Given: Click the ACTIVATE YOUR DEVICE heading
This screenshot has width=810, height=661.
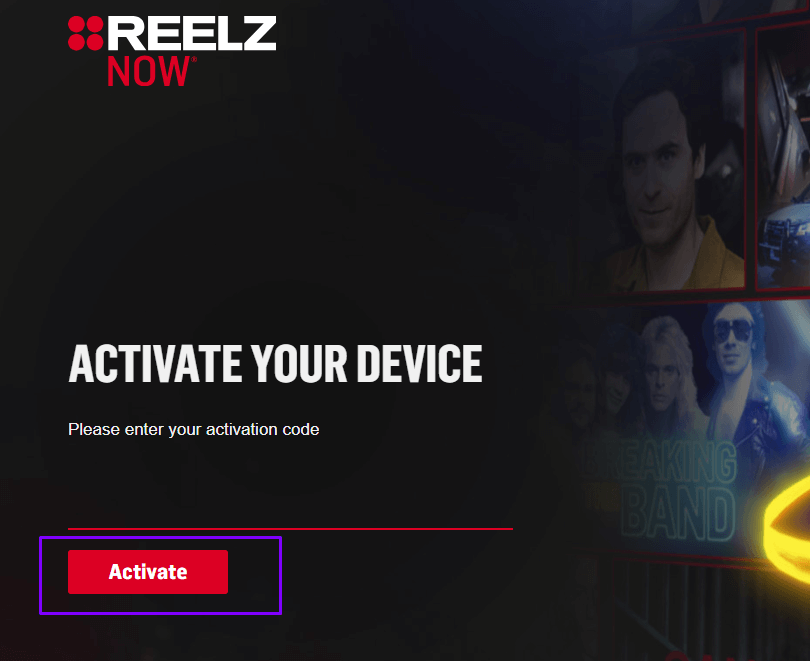Looking at the screenshot, I should 275,364.
